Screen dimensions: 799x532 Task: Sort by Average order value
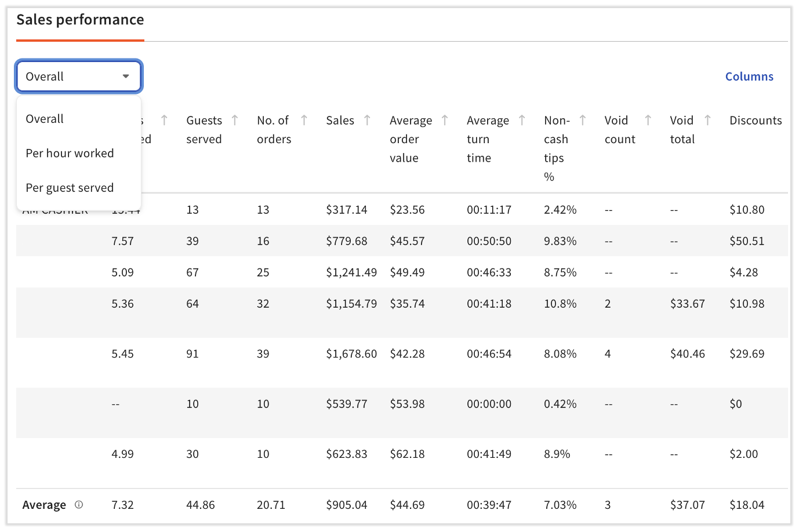click(x=445, y=120)
